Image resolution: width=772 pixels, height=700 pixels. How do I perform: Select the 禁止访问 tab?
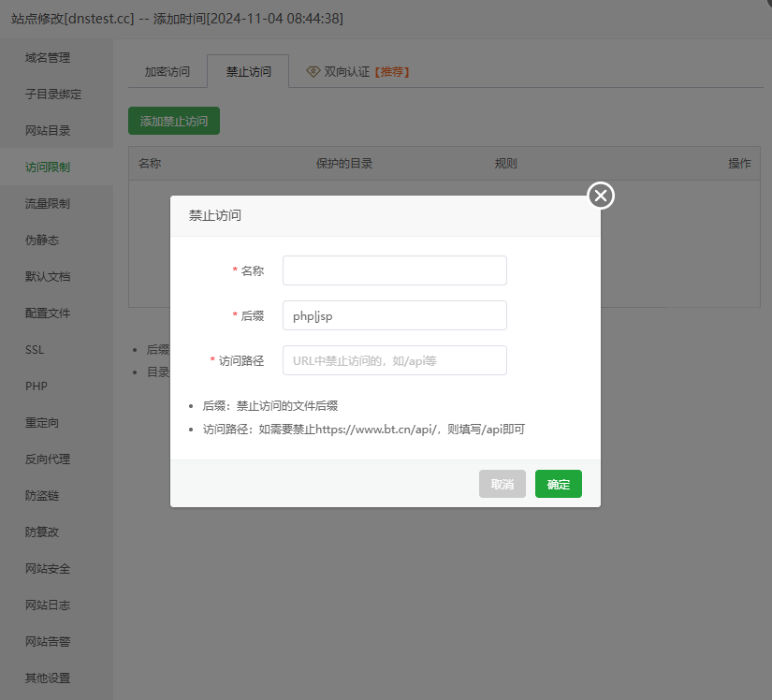coord(248,70)
